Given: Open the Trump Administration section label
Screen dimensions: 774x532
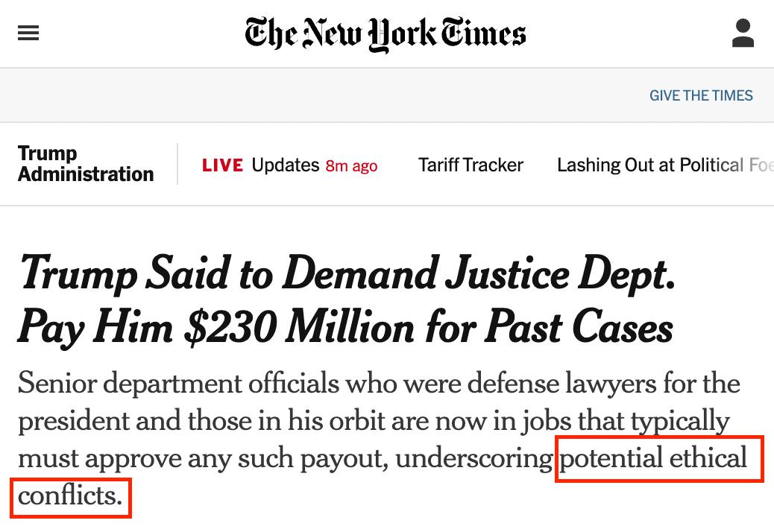Looking at the screenshot, I should (x=85, y=164).
